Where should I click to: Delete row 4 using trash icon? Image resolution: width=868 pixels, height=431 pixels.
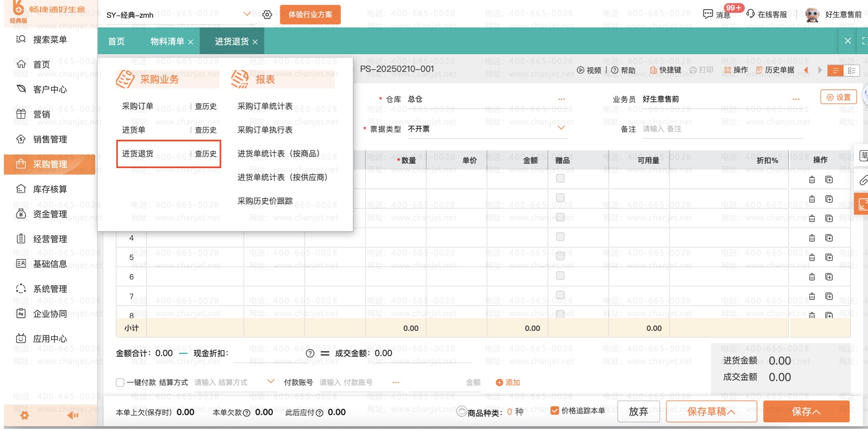[x=812, y=238]
